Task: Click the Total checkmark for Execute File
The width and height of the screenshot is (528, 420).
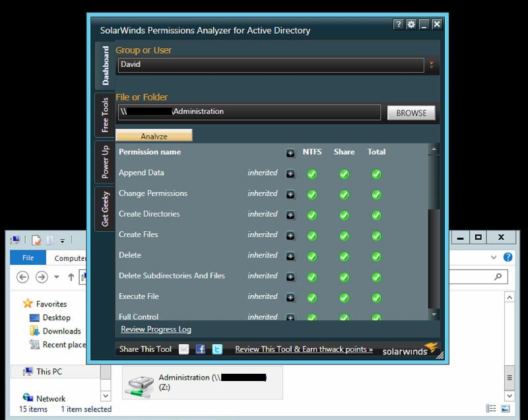Action: (376, 298)
